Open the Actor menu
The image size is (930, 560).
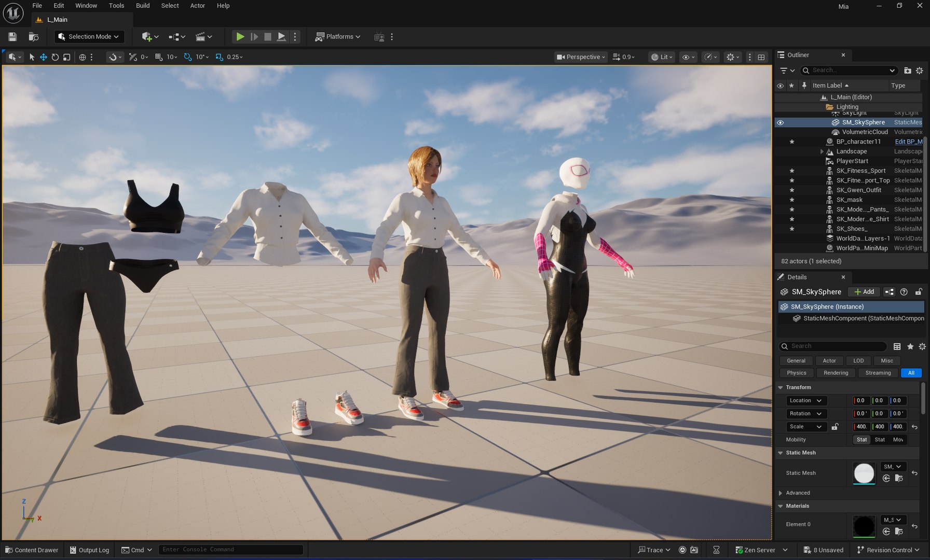198,6
